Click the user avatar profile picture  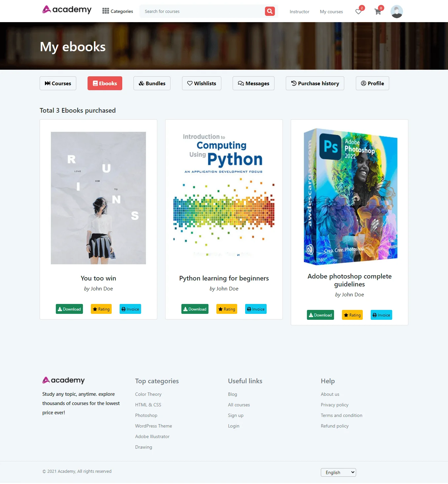(396, 12)
